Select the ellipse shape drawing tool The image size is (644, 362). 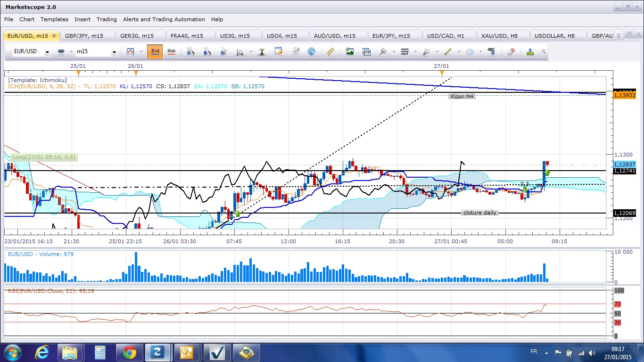coord(470,51)
